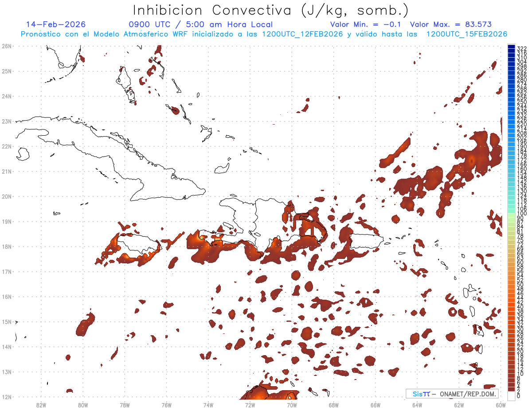Click the white colorbar cell labeled 0
Screen dimensions: 532x411
511,395
